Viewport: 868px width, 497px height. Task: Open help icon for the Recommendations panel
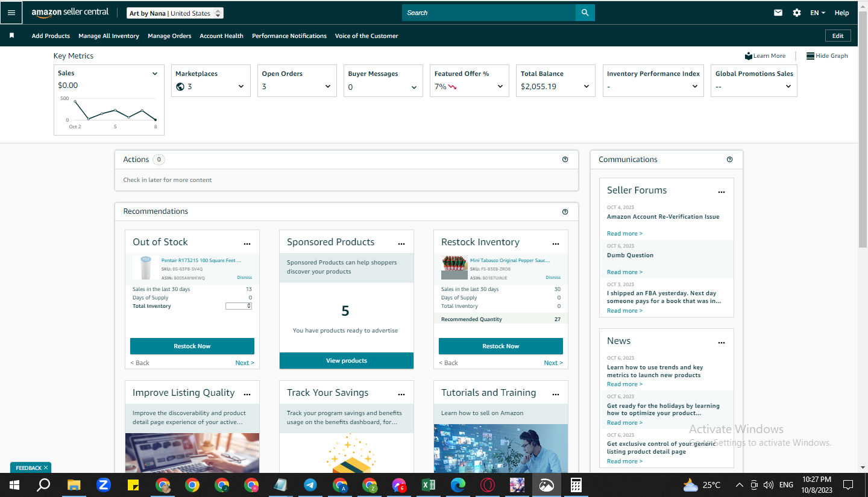[x=565, y=211]
